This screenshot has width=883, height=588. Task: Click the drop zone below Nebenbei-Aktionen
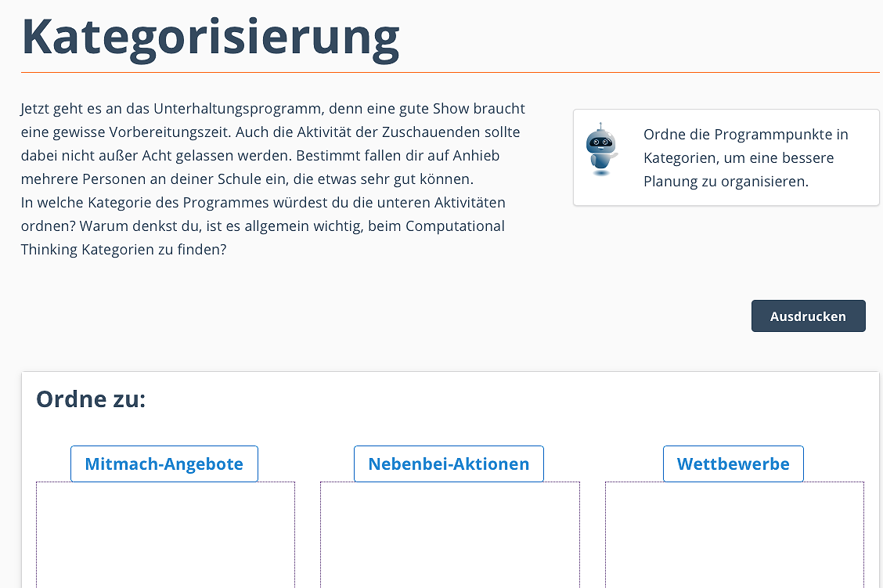tap(450, 535)
